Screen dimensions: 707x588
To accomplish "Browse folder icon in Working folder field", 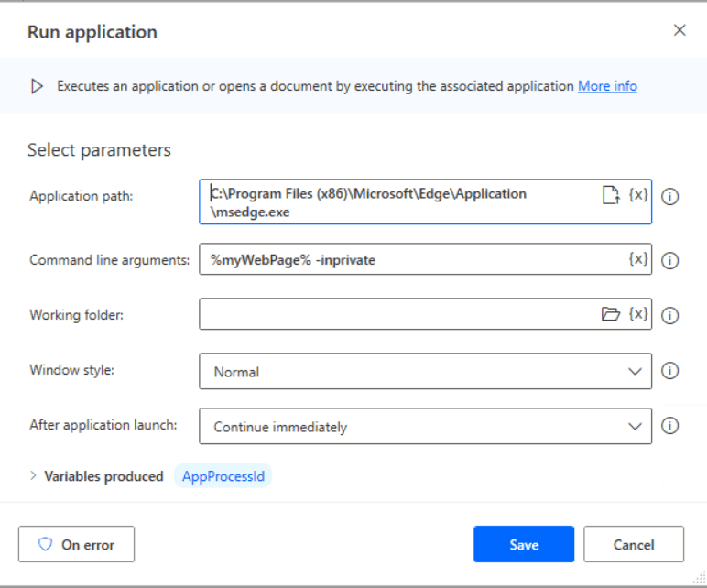I will point(611,314).
